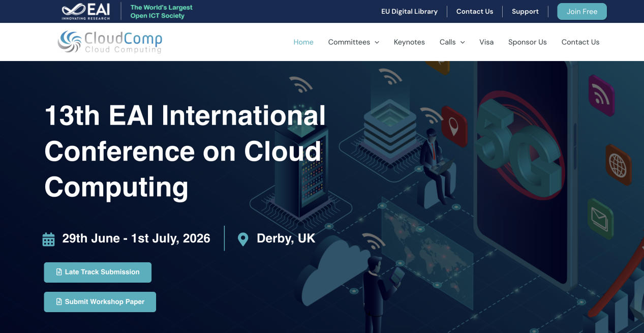Click the calendar icon beside conference dates
Screen dimensions: 644x333
click(48, 239)
